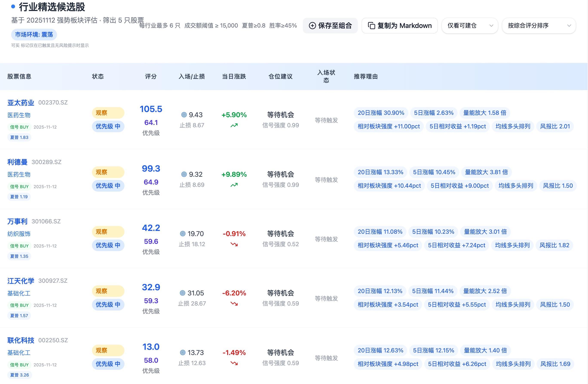588x384 pixels.
Task: Click 量能放大 3.81 倍 reason tag
Action: (x=486, y=172)
